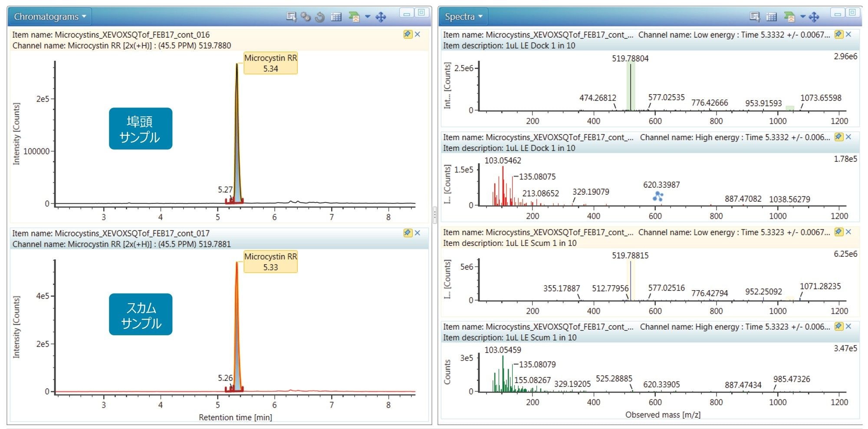Select the 519.78804 mass peak label
Image resolution: width=868 pixels, height=429 pixels.
pos(630,59)
